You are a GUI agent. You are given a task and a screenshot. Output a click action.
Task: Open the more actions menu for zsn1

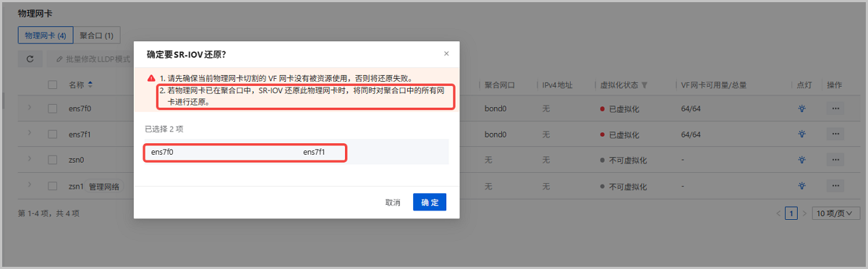[x=835, y=186]
